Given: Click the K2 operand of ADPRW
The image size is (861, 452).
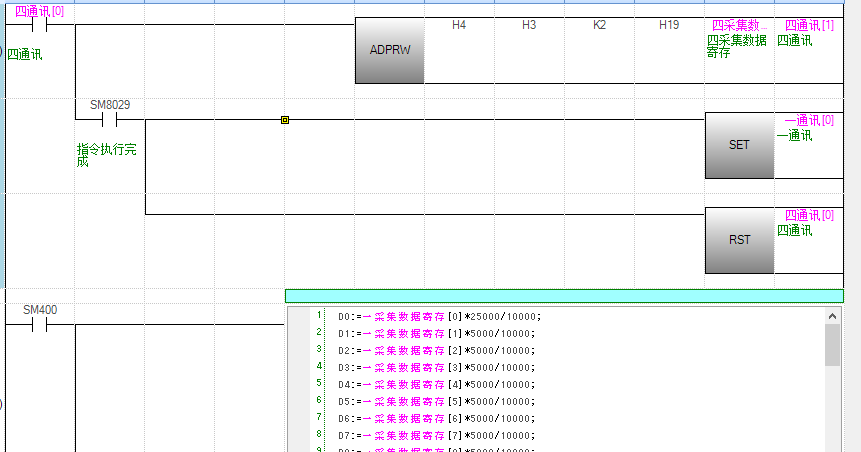Looking at the screenshot, I should tap(599, 24).
